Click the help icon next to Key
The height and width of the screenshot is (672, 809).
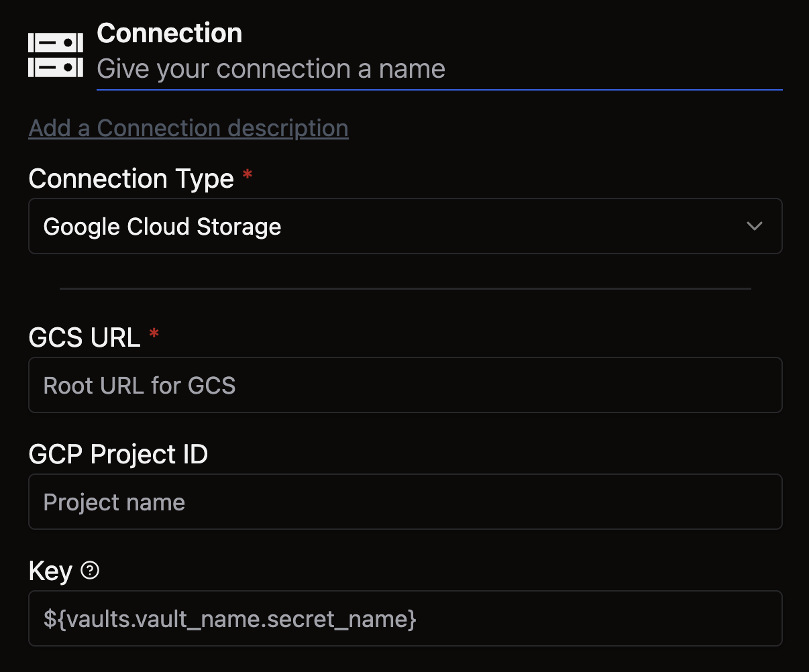(x=90, y=570)
